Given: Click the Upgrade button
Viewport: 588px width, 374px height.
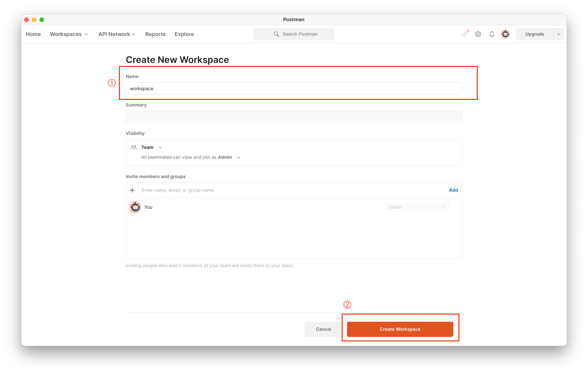Looking at the screenshot, I should point(535,34).
